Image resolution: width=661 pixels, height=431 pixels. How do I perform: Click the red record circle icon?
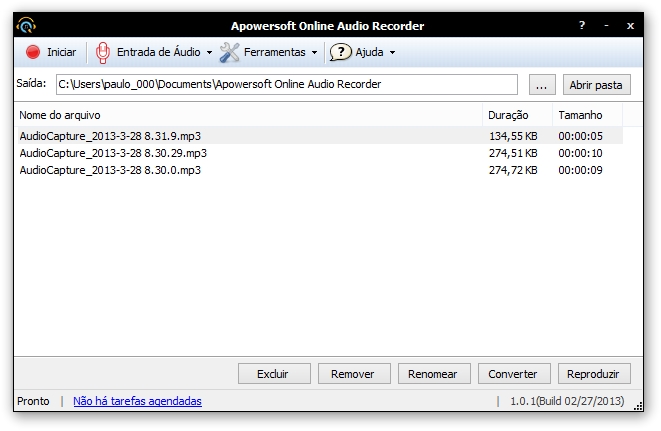coord(33,52)
